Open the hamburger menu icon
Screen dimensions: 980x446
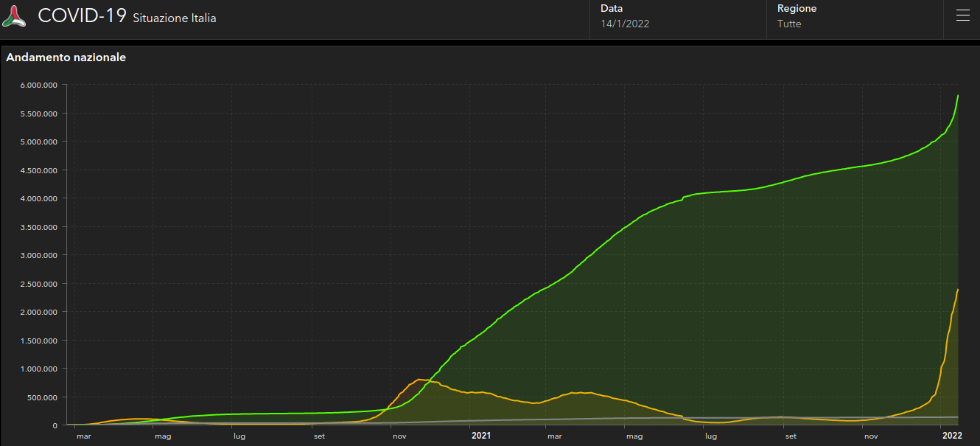(x=962, y=16)
